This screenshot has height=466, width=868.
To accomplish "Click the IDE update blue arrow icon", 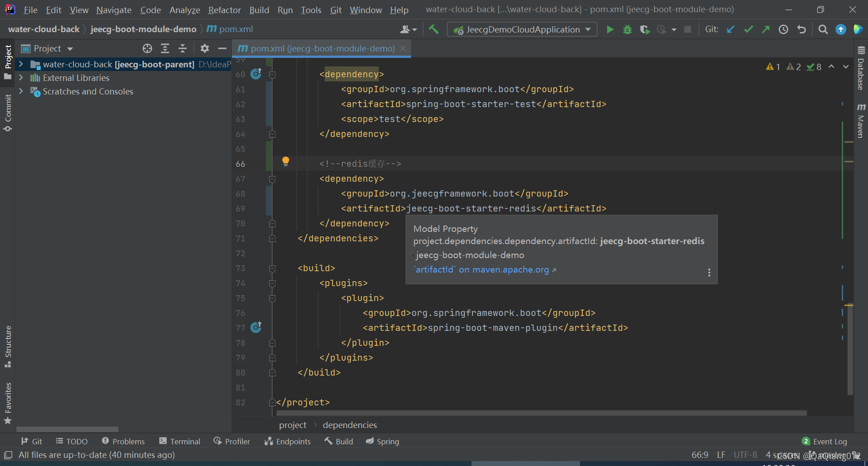I will (x=841, y=29).
